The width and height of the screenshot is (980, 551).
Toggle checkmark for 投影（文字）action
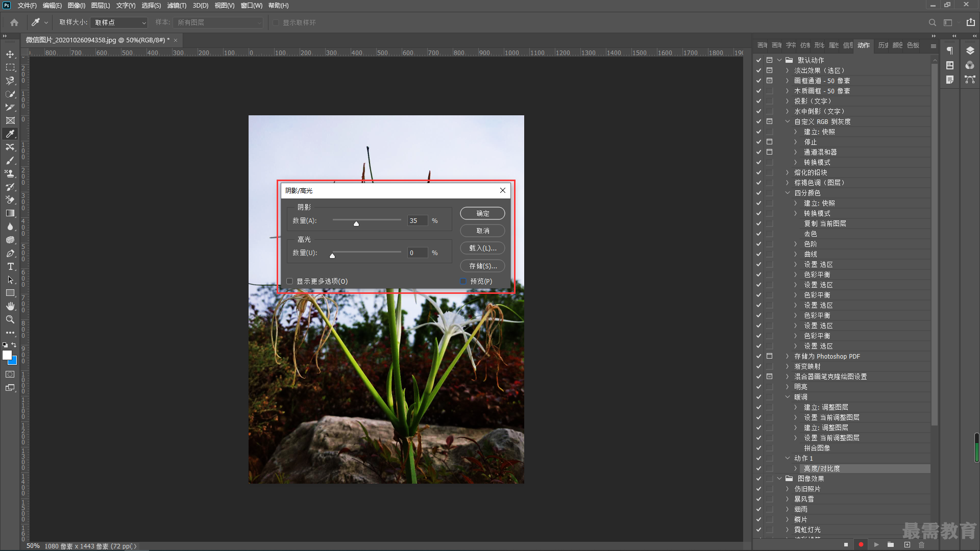point(759,101)
